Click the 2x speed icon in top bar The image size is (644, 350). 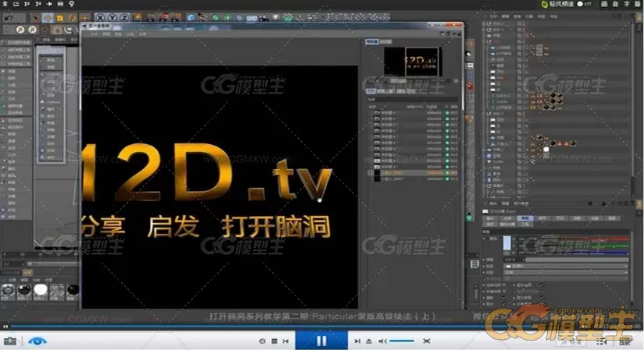(38, 4)
